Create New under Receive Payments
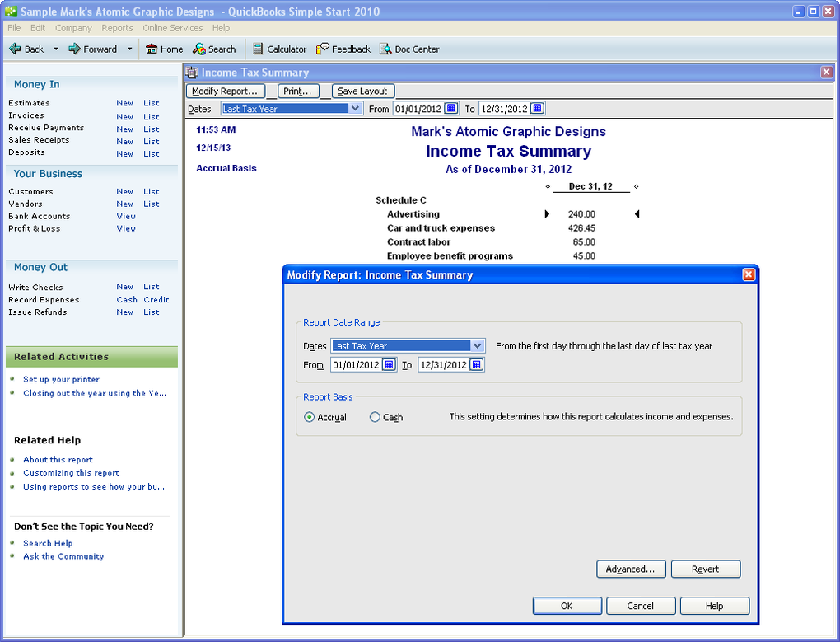This screenshot has width=840, height=642. [125, 129]
